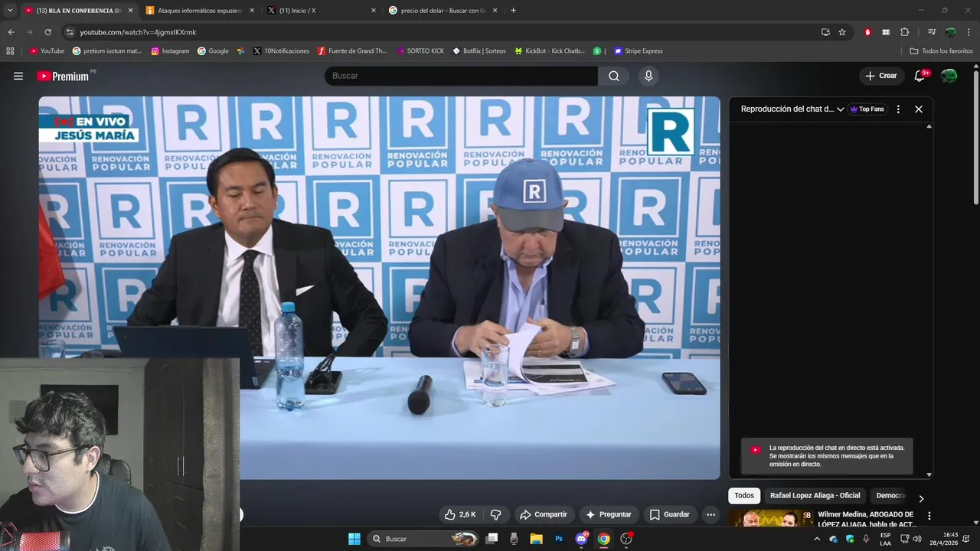Image resolution: width=980 pixels, height=551 pixels.
Task: Open the Windows Start menu
Action: pyautogui.click(x=354, y=539)
